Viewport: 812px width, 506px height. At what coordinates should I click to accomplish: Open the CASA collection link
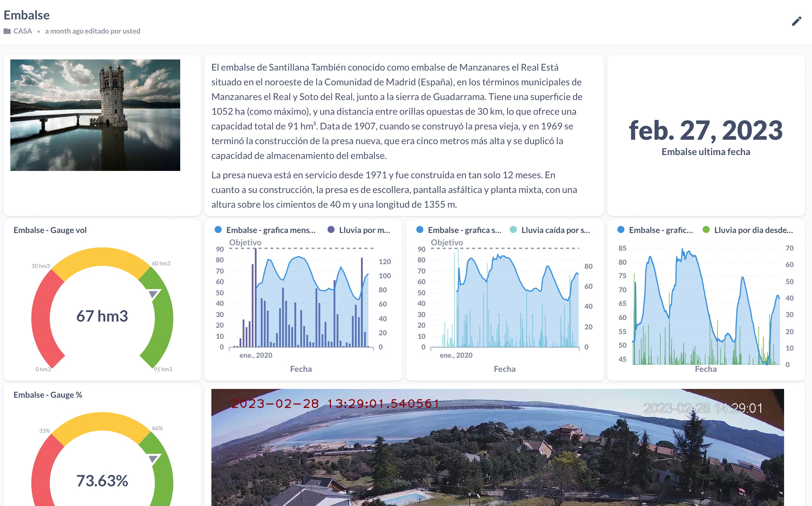click(22, 31)
